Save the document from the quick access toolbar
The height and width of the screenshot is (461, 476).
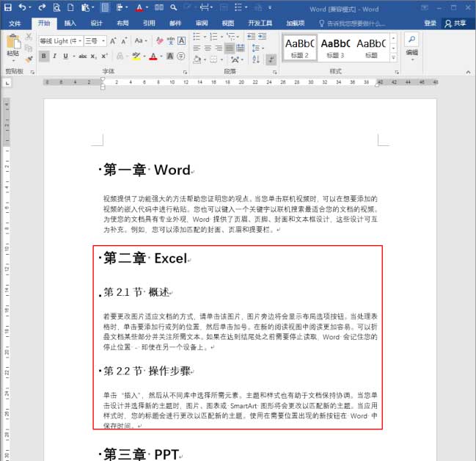click(x=8, y=7)
